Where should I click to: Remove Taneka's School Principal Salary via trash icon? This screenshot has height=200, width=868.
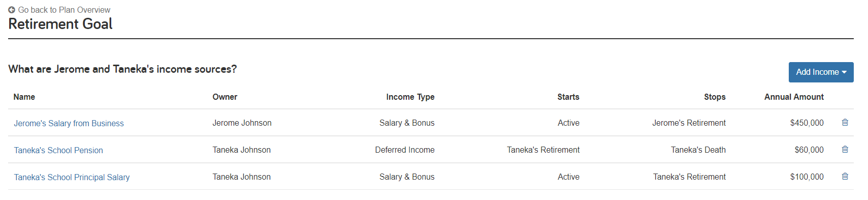tap(845, 176)
